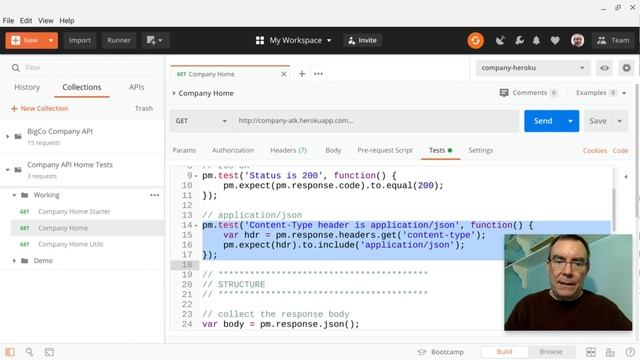This screenshot has width=640, height=360.
Task: Click the orange sync status icon
Action: coord(476,40)
